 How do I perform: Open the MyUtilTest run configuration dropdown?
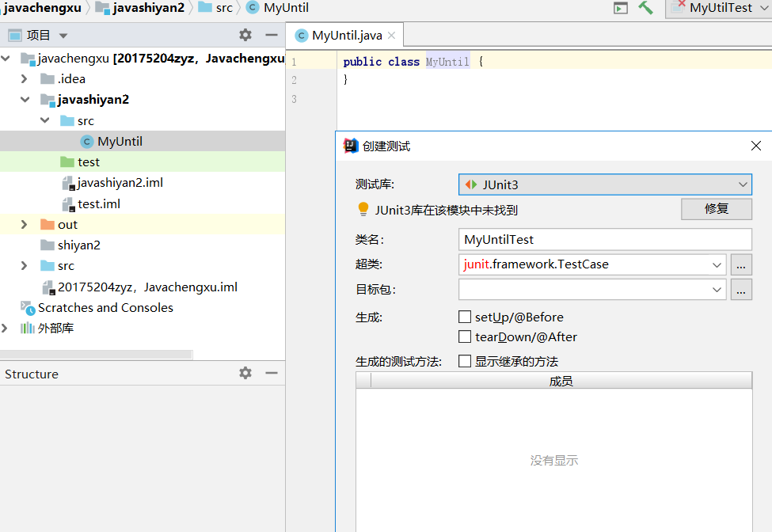763,8
